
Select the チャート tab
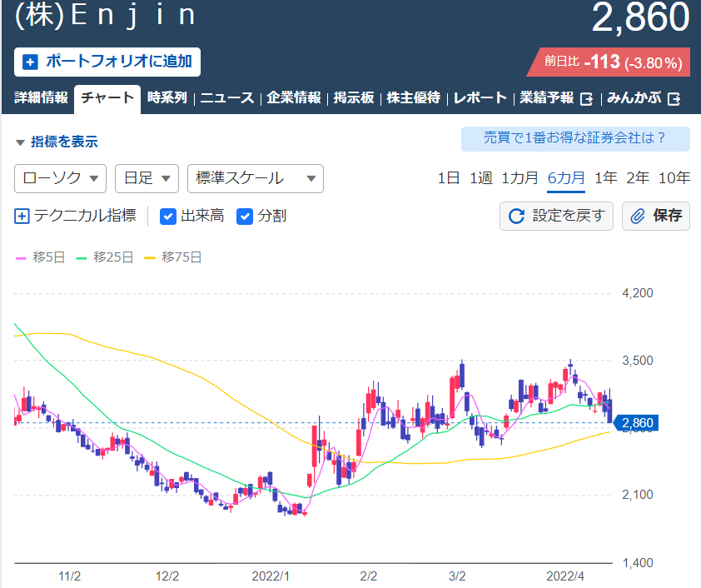pos(107,98)
